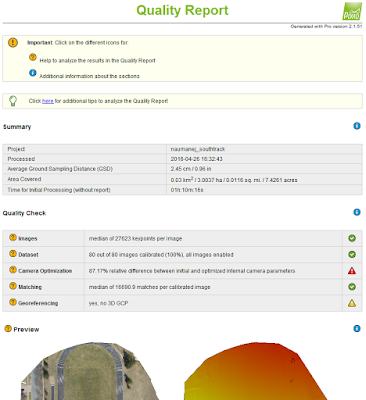Image resolution: width=366 pixels, height=400 pixels.
Task: Select the 'Processed' row label in Summary
Action: point(21,159)
